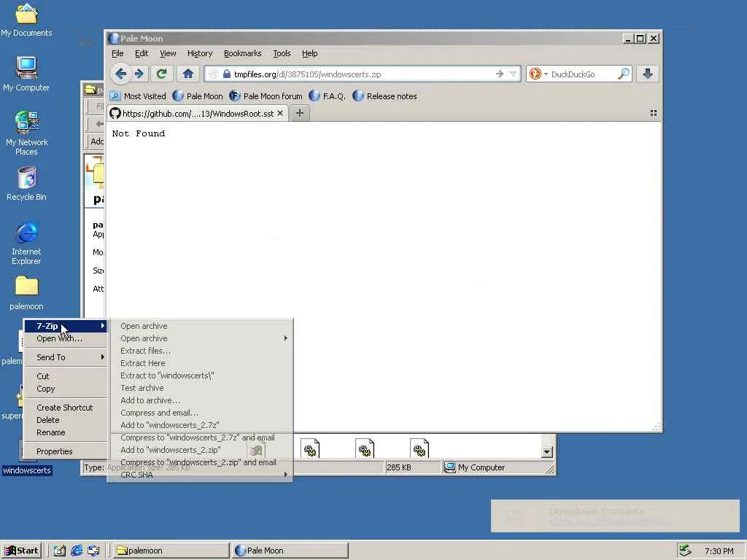Switch to the Pale Moon taskbar button
The height and width of the screenshot is (560, 747).
pos(290,551)
